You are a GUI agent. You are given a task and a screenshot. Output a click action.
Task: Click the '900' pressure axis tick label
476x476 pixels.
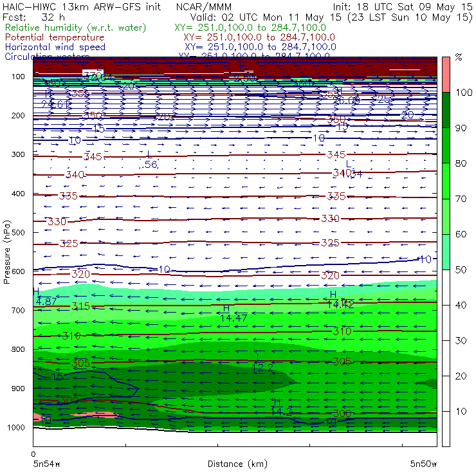tap(18, 389)
